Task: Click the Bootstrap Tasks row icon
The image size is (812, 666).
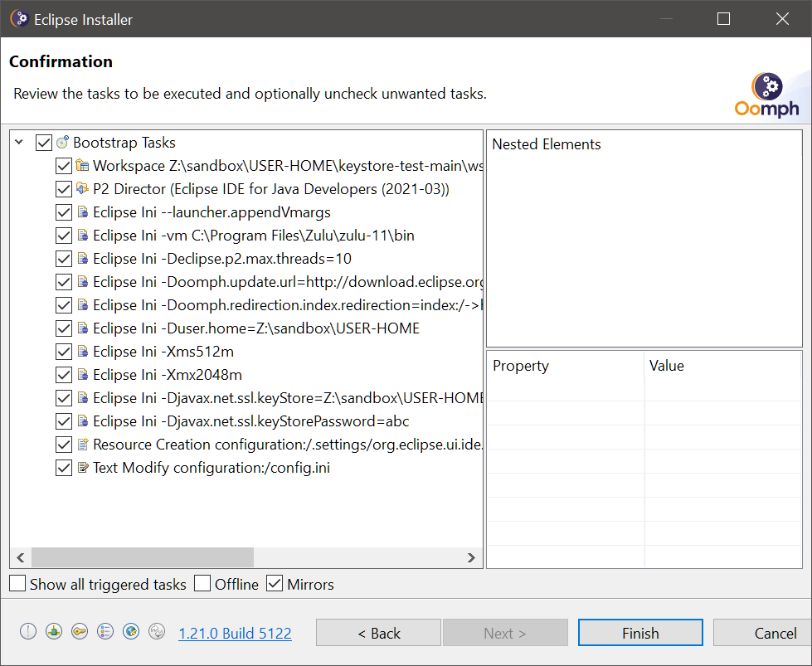Action: 62,143
